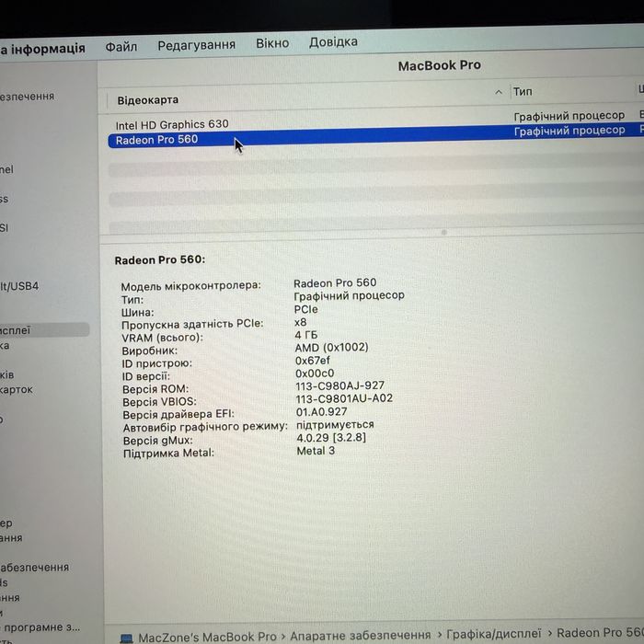644x644 pixels.
Task: Select the sidebar item ending in lt/USB4
Action: click(19, 286)
